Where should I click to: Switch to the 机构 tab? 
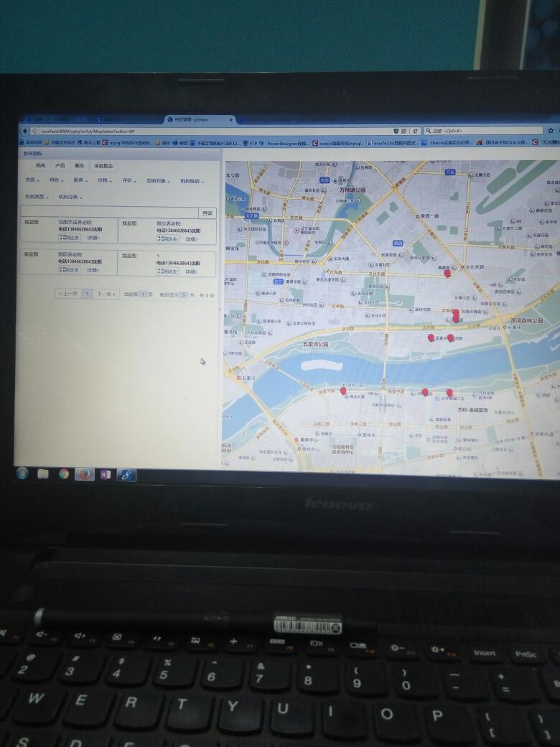click(40, 165)
